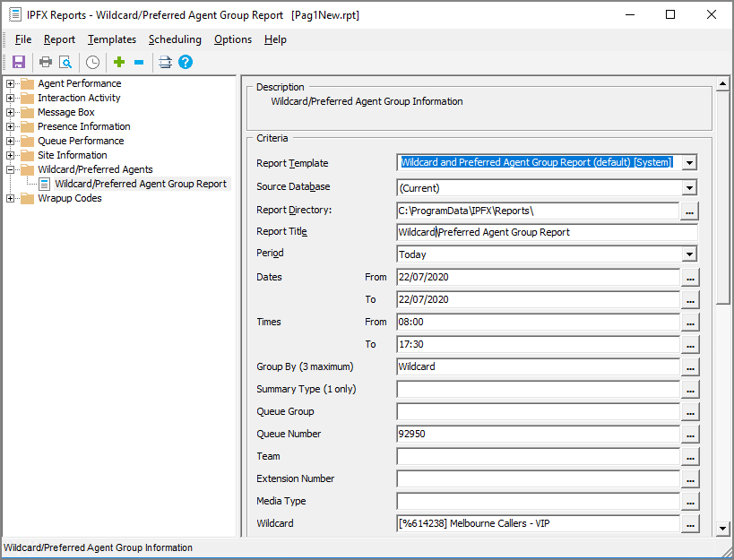The width and height of the screenshot is (734, 560).
Task: Open Print Preview magnifier icon
Action: [x=65, y=62]
